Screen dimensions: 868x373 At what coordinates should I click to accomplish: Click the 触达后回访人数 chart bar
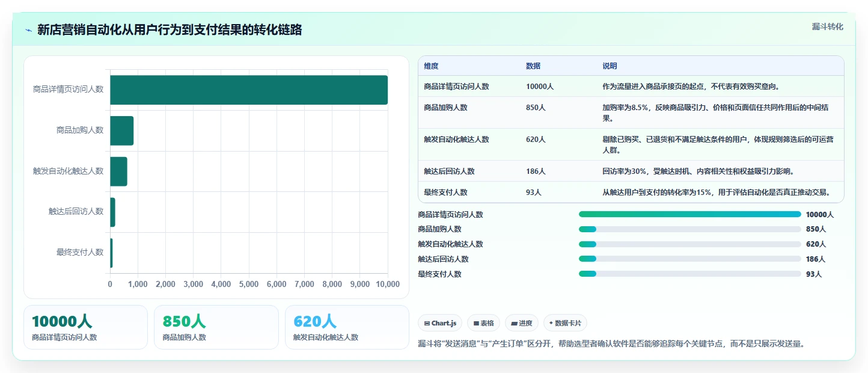(112, 212)
